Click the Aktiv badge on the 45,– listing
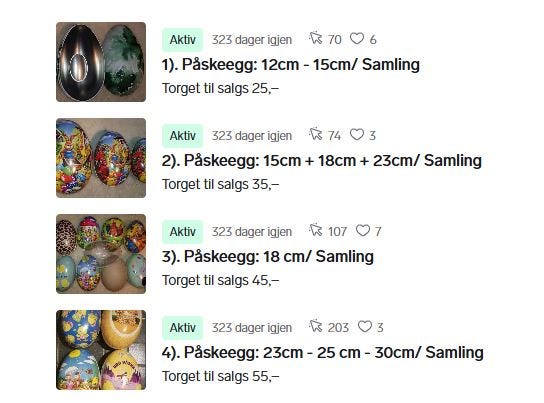544x403 pixels. point(182,232)
